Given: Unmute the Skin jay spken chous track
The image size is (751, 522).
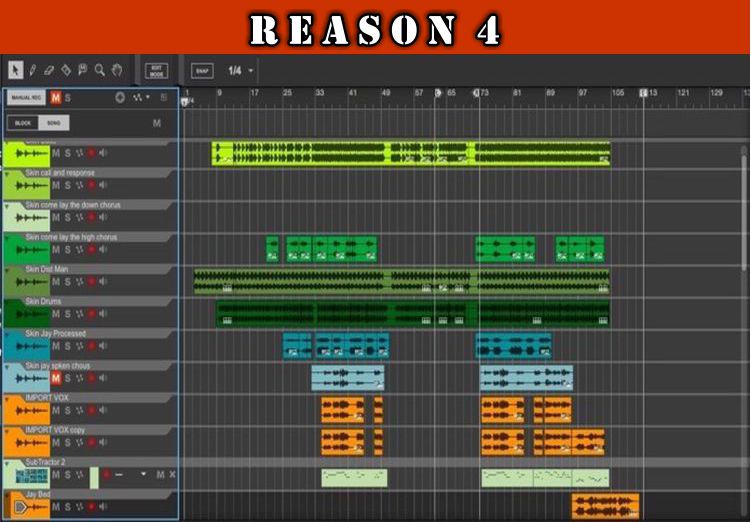Looking at the screenshot, I should coord(56,378).
